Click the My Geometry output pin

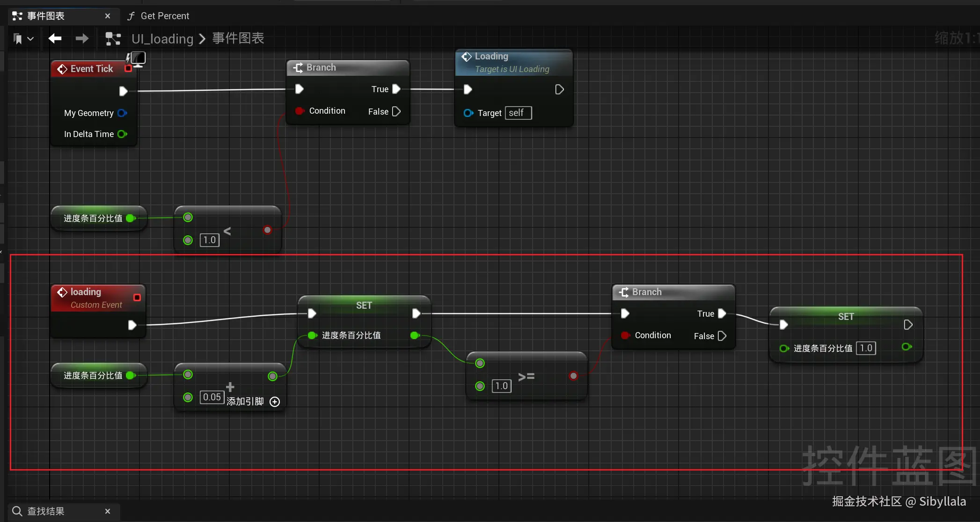click(x=122, y=113)
